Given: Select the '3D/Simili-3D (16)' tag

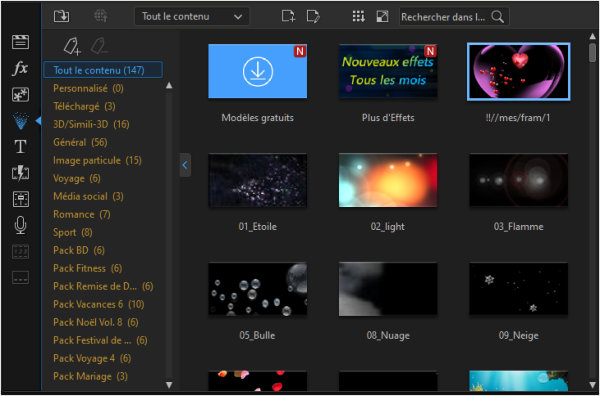Looking at the screenshot, I should pyautogui.click(x=91, y=124).
